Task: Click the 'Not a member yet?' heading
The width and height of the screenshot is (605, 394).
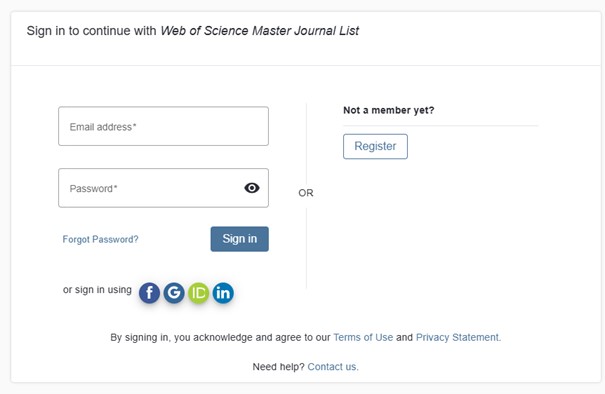Action: tap(389, 110)
